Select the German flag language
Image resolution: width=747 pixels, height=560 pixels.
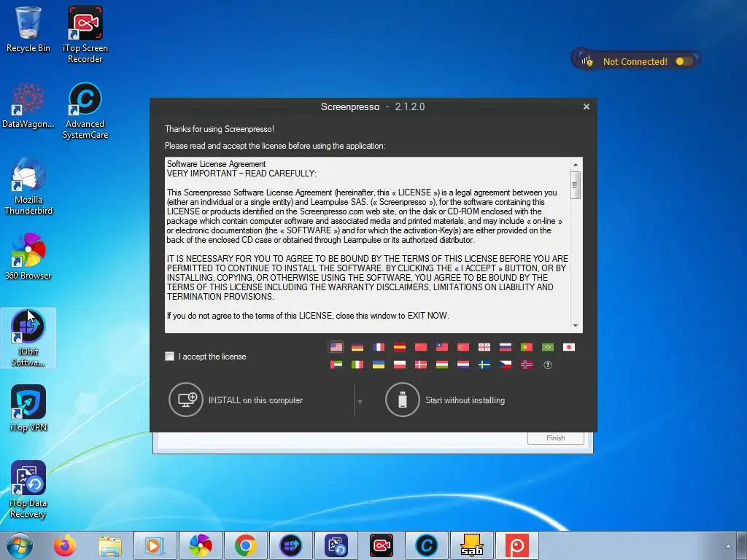357,347
